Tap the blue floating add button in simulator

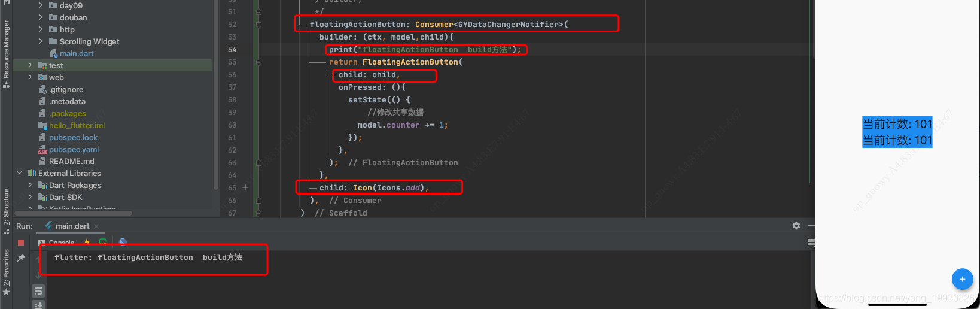coord(962,279)
